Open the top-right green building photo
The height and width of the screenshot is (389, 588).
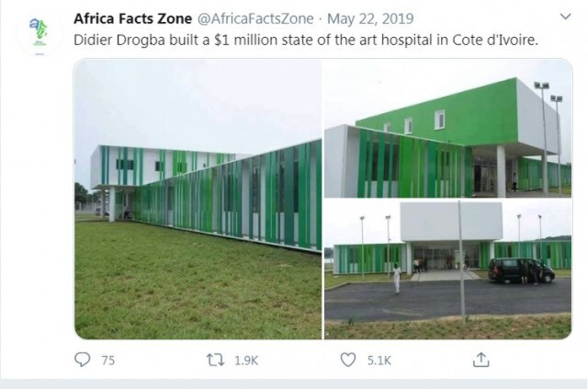click(x=448, y=128)
